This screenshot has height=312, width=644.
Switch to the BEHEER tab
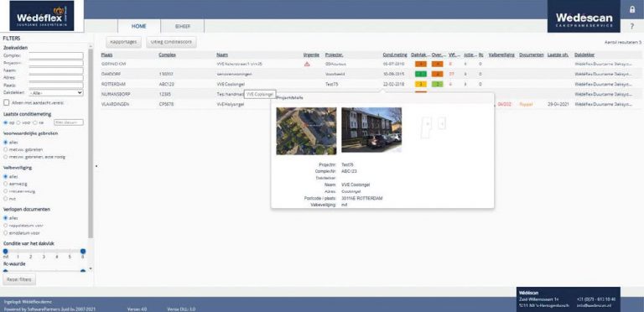(x=182, y=26)
